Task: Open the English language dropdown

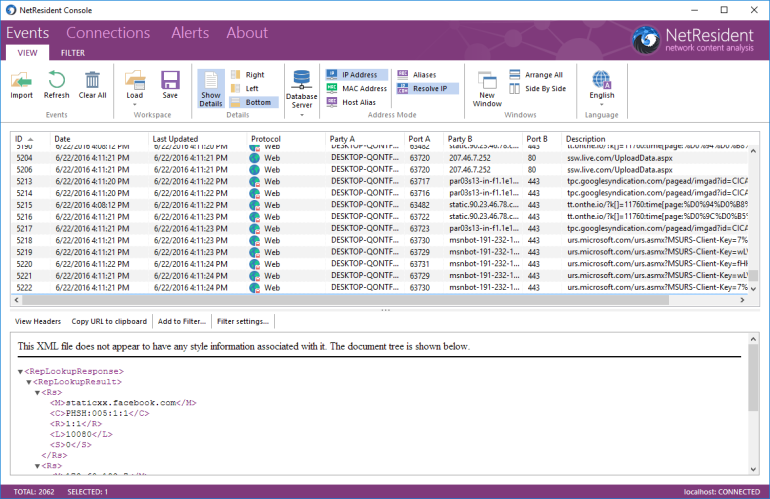Action: tap(602, 88)
